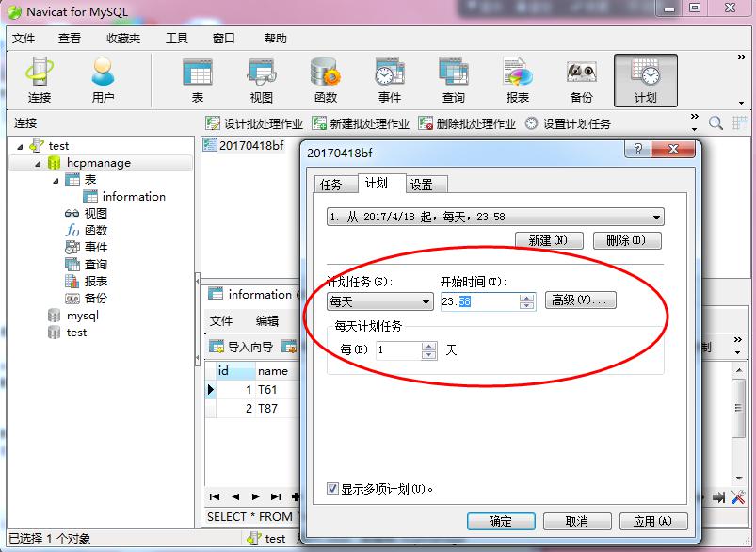Click 设置计划任务 toolbar item
The height and width of the screenshot is (552, 756).
pos(568,123)
